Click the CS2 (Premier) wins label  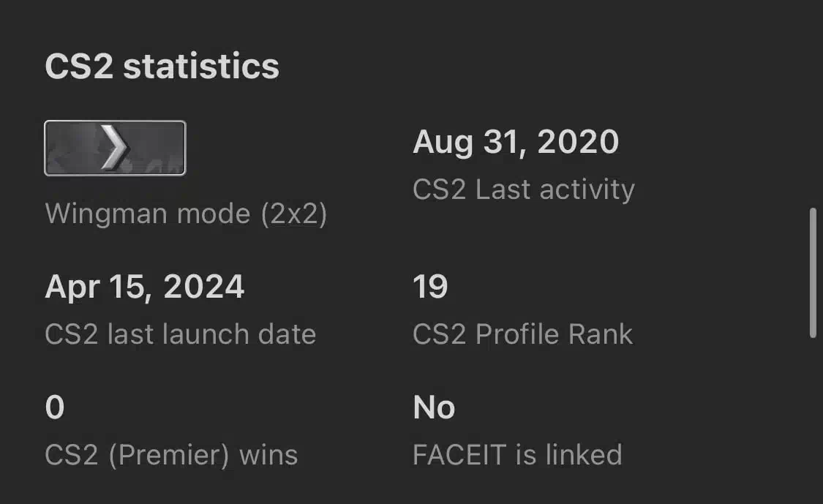(172, 455)
